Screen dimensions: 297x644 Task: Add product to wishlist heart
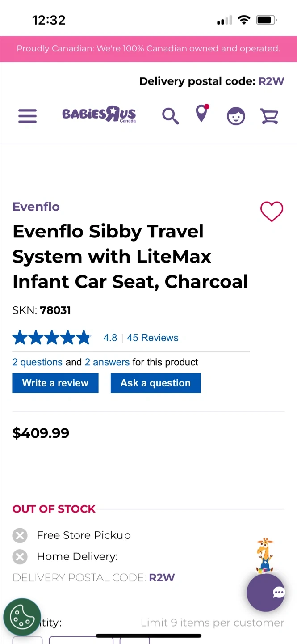(x=272, y=211)
